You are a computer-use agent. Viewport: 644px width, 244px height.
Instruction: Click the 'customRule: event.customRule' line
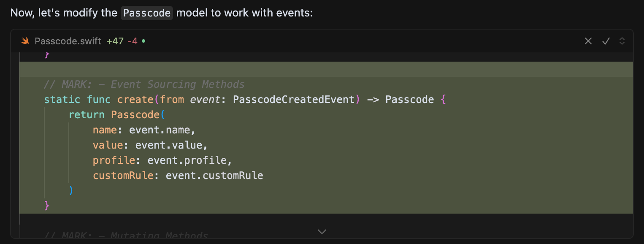[178, 176]
